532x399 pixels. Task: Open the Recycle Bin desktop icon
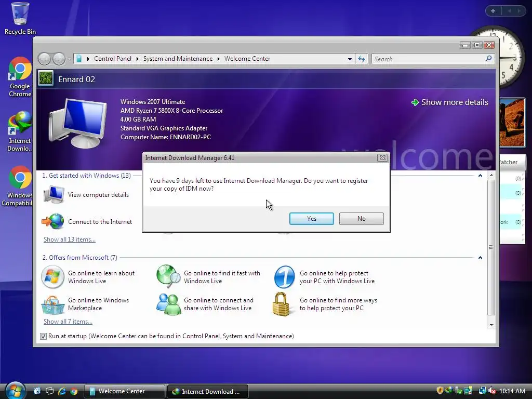pyautogui.click(x=20, y=18)
